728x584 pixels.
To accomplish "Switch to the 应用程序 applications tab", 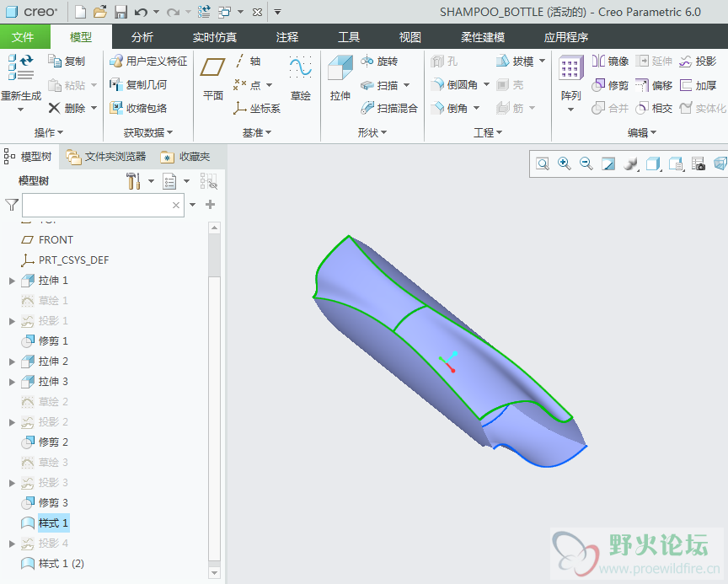I will click(x=566, y=37).
